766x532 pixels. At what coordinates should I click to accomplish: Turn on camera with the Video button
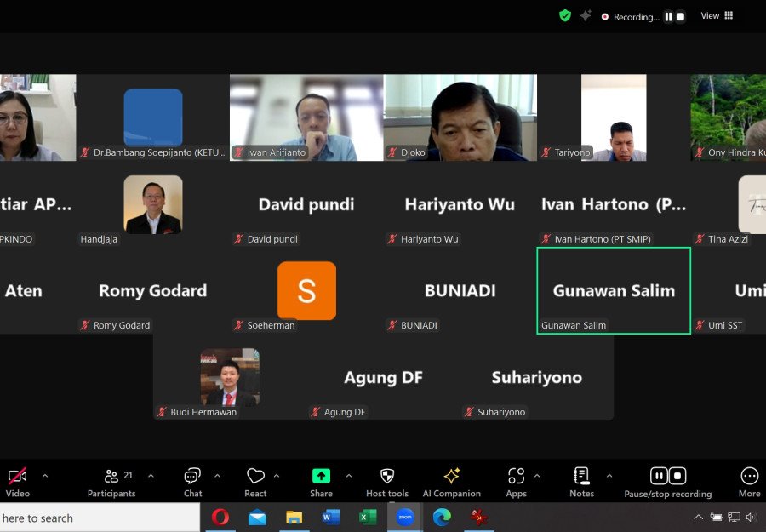(x=18, y=482)
